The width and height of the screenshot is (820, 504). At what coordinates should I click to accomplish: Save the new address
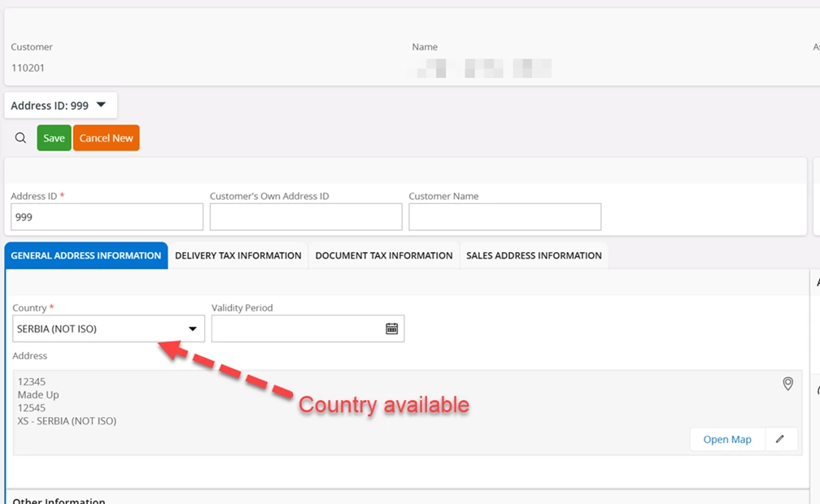pos(54,138)
